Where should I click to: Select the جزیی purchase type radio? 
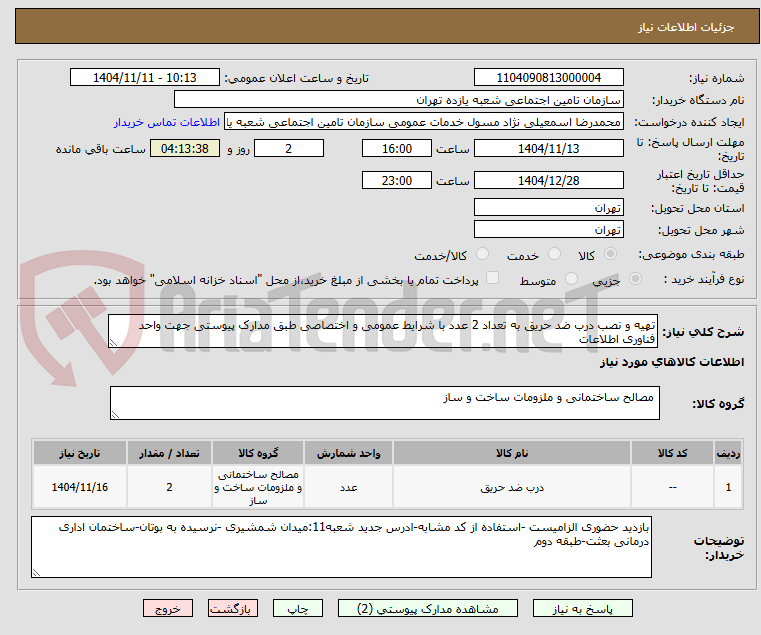635,279
